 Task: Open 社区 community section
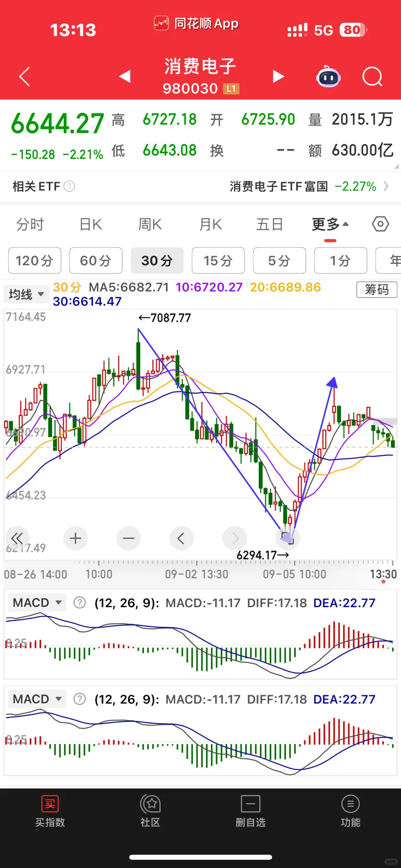pyautogui.click(x=150, y=811)
